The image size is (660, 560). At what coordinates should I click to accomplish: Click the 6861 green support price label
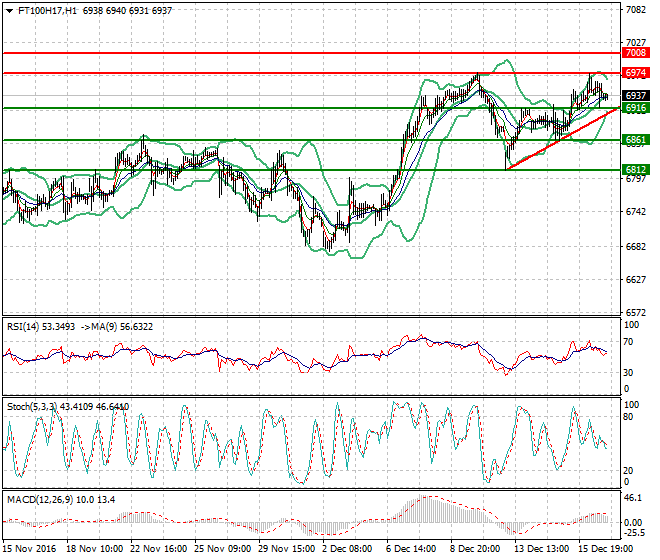click(636, 140)
